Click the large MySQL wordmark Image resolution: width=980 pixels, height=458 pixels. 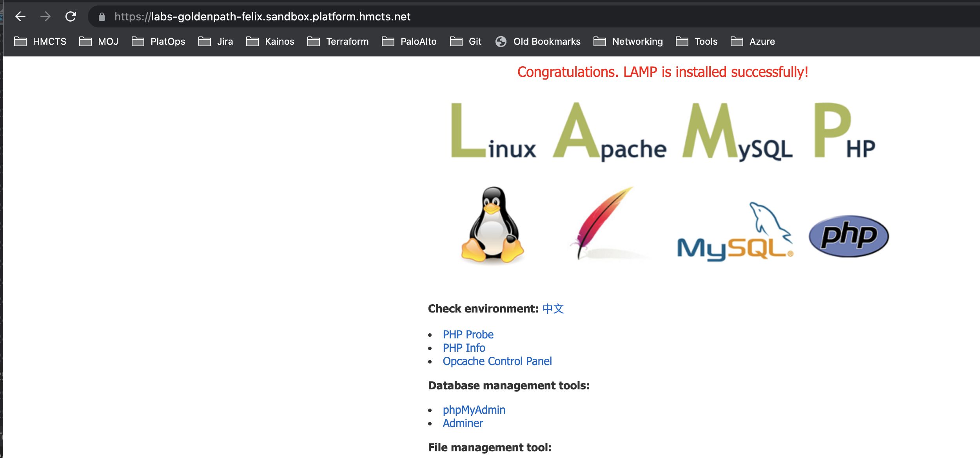737,132
